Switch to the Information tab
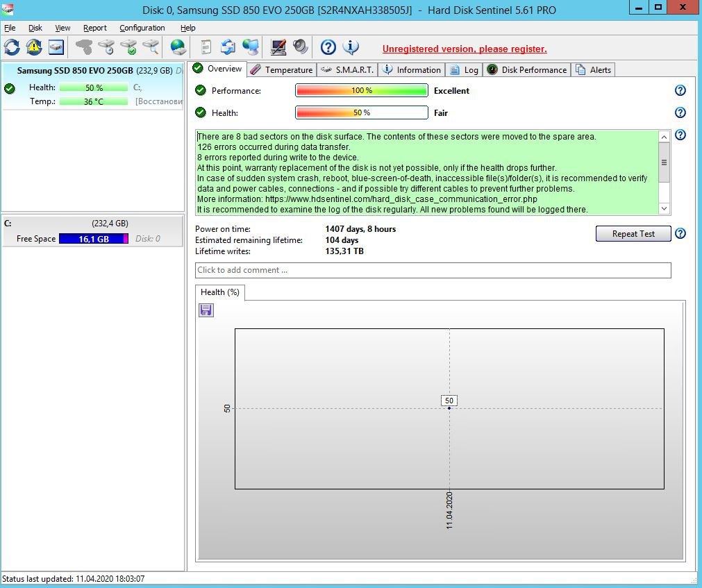 click(x=412, y=70)
